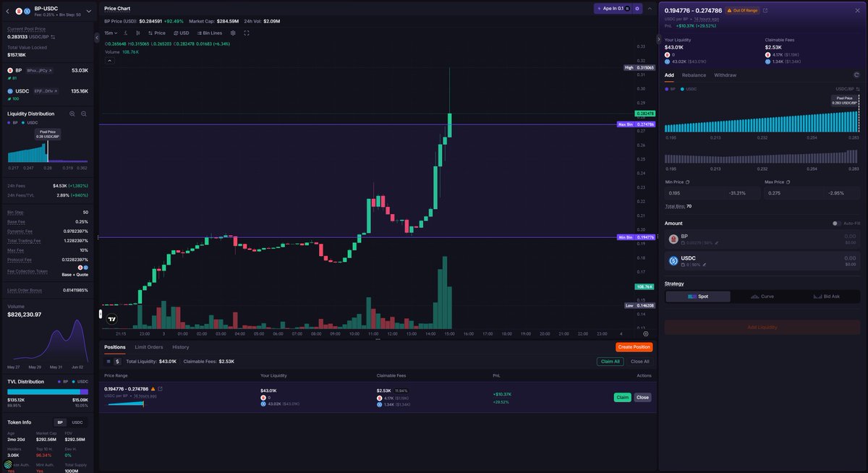Open chart time zone settings icon
This screenshot has height=473, width=868.
[x=646, y=333]
